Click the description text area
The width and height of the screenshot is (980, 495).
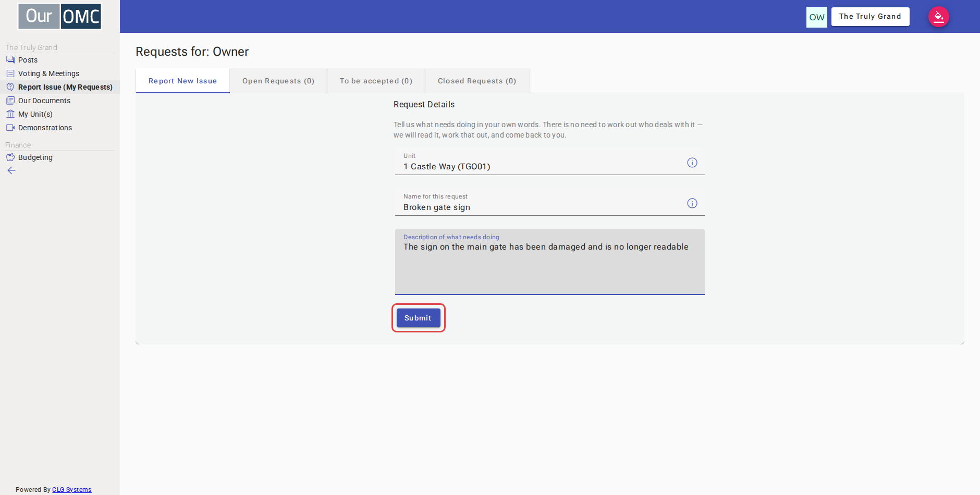[x=550, y=262]
